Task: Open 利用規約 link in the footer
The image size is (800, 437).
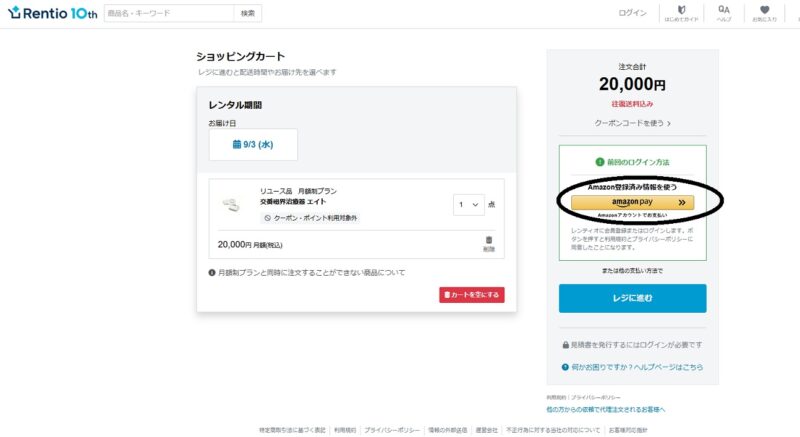Action: pyautogui.click(x=345, y=429)
